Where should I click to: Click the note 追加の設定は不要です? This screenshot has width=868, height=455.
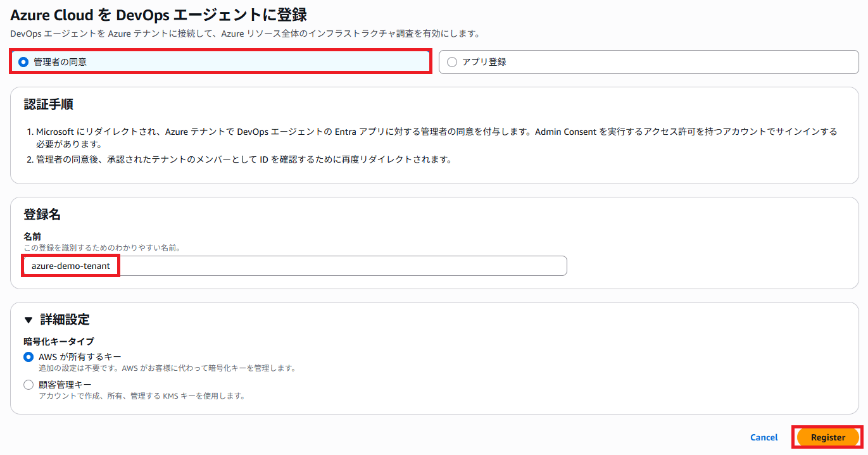pyautogui.click(x=167, y=368)
